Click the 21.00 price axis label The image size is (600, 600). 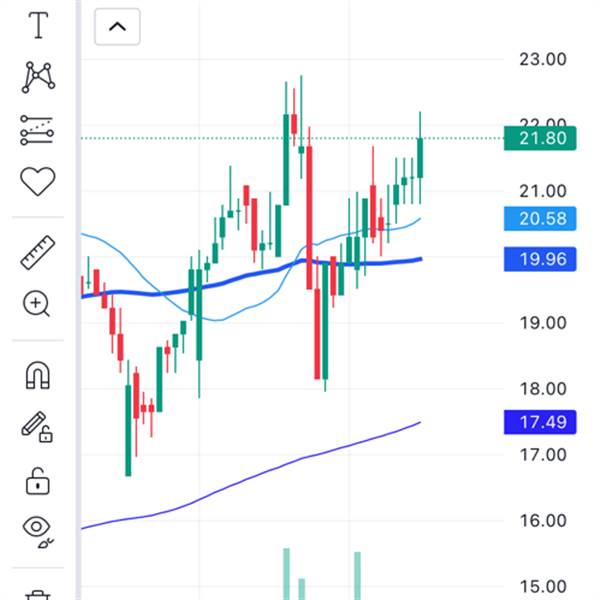(543, 191)
